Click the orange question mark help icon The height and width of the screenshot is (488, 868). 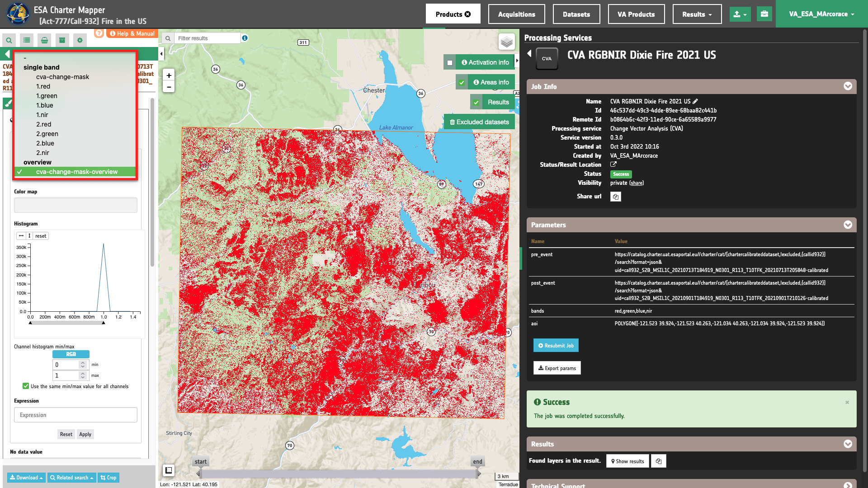click(x=99, y=33)
